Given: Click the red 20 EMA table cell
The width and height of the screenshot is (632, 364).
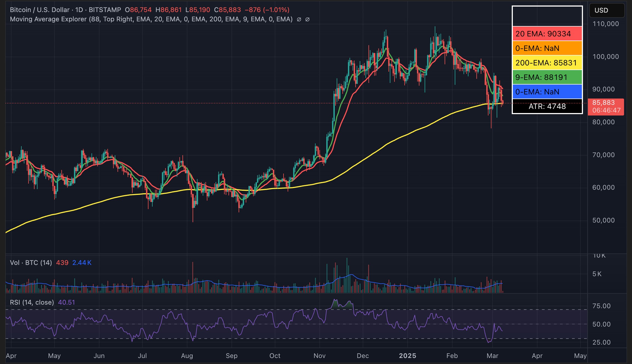Looking at the screenshot, I should point(547,34).
